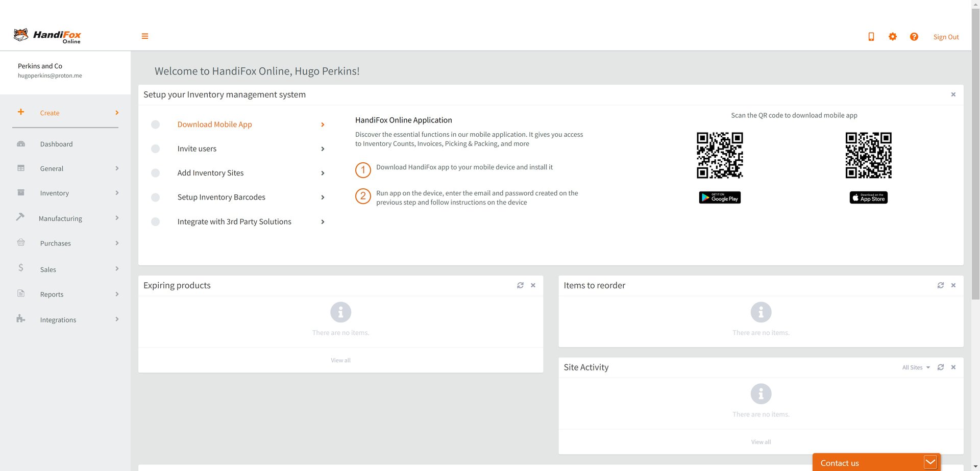Open the Manufacturing menu item

[60, 218]
